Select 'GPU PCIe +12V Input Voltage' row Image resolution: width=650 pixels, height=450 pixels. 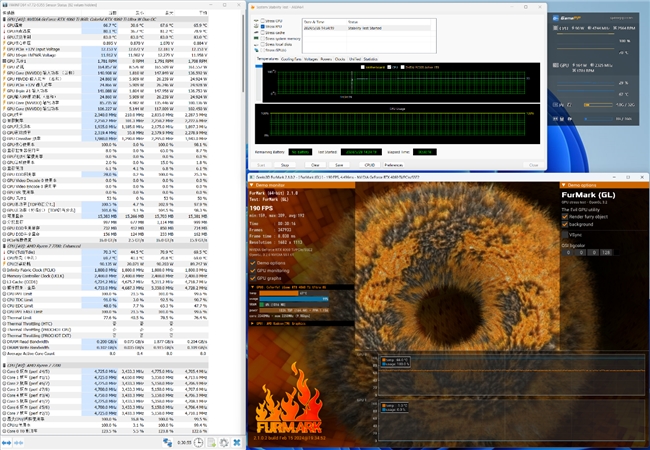tap(105, 49)
